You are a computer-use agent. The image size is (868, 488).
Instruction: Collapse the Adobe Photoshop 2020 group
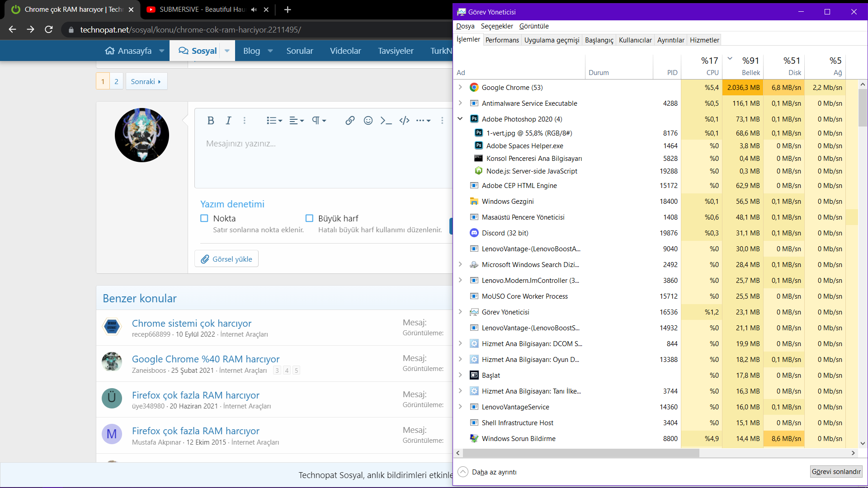(460, 119)
